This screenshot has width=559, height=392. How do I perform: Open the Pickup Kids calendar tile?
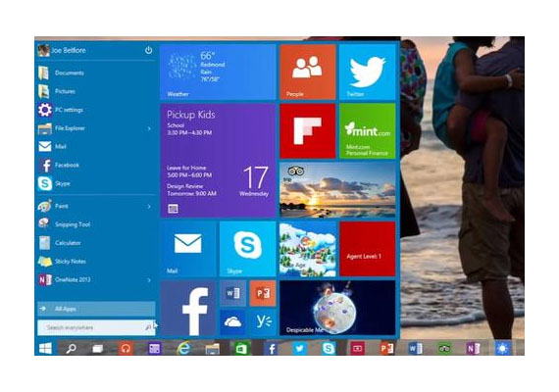[218, 161]
